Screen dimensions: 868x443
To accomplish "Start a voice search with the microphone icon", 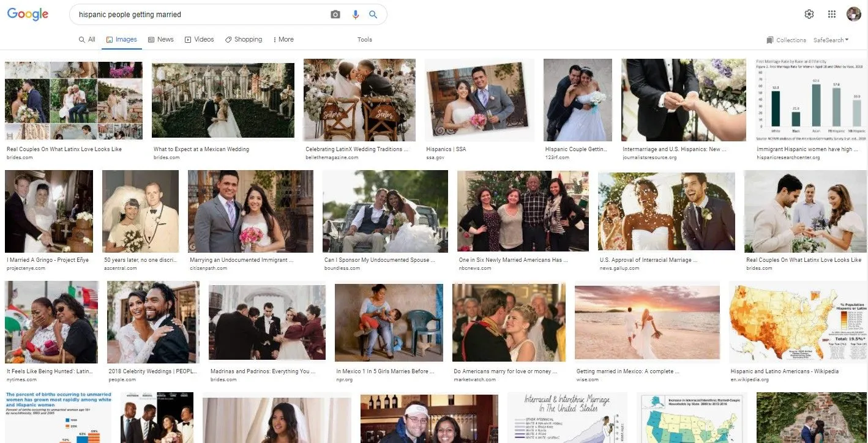I will 356,13.
